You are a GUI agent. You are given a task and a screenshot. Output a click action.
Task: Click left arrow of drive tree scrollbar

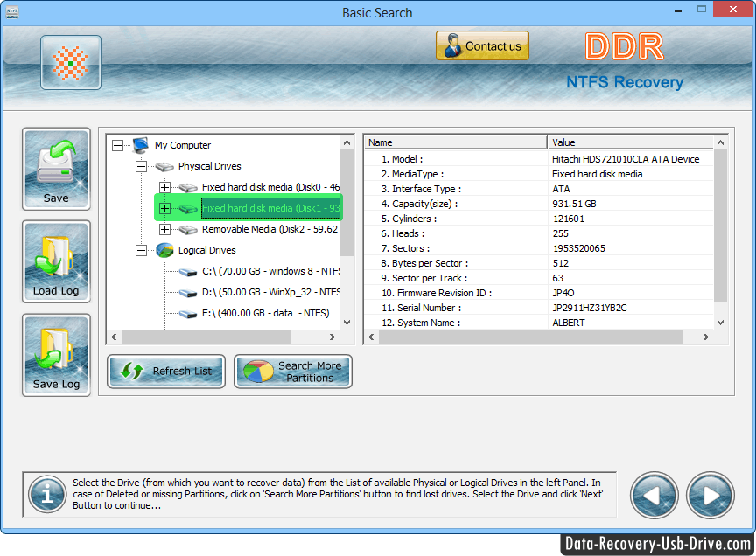click(114, 337)
